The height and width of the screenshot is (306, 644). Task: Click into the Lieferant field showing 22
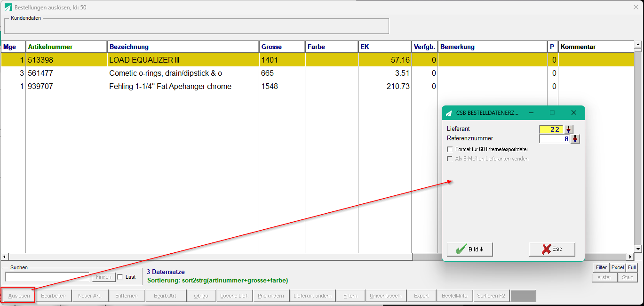[x=551, y=129]
